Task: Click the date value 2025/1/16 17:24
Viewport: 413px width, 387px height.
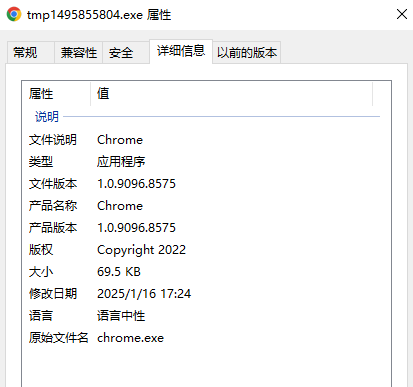Action: coord(144,294)
